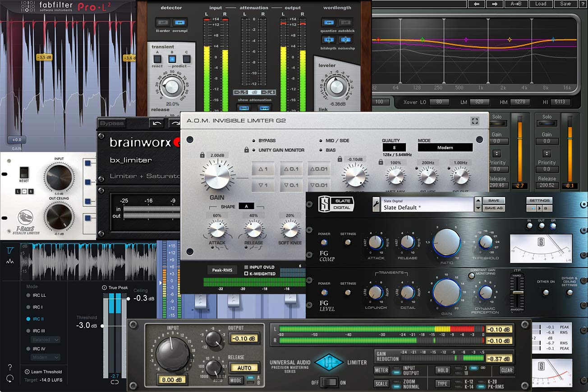This screenshot has width=588, height=392.
Task: Enable the K-WEIGHTED checkbox
Action: click(x=246, y=274)
